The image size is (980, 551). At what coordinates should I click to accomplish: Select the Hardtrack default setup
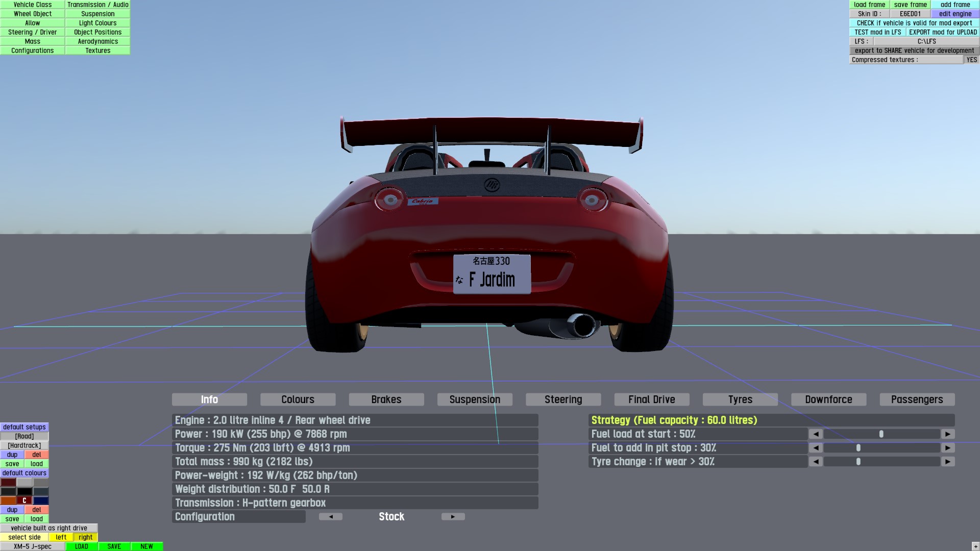point(24,445)
